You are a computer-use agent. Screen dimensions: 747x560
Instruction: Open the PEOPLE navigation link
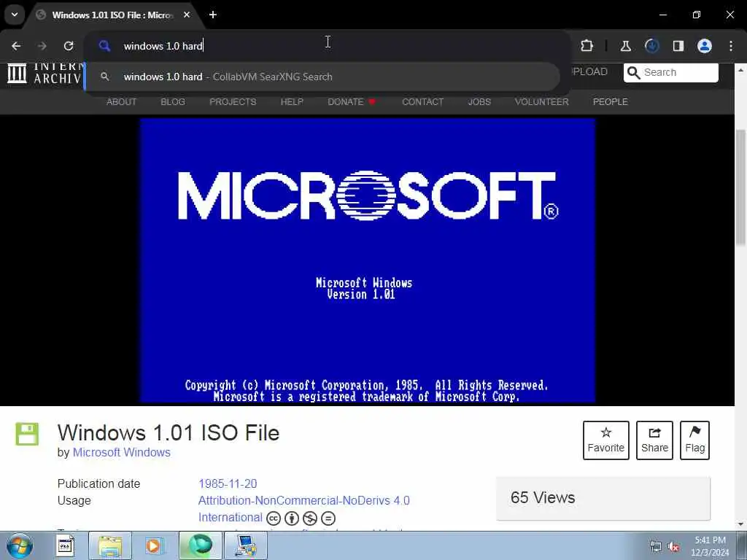611,102
